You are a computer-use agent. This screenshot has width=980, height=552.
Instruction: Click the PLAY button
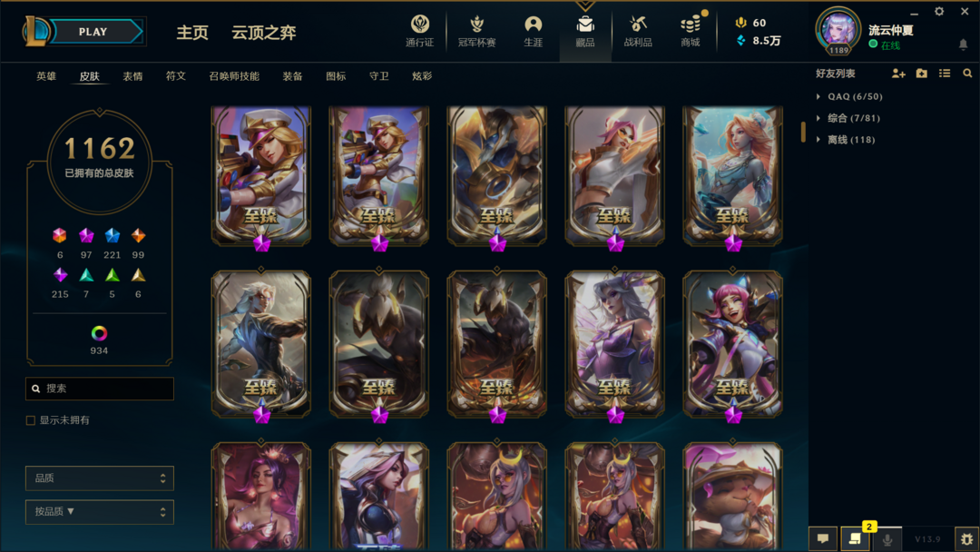tap(93, 32)
